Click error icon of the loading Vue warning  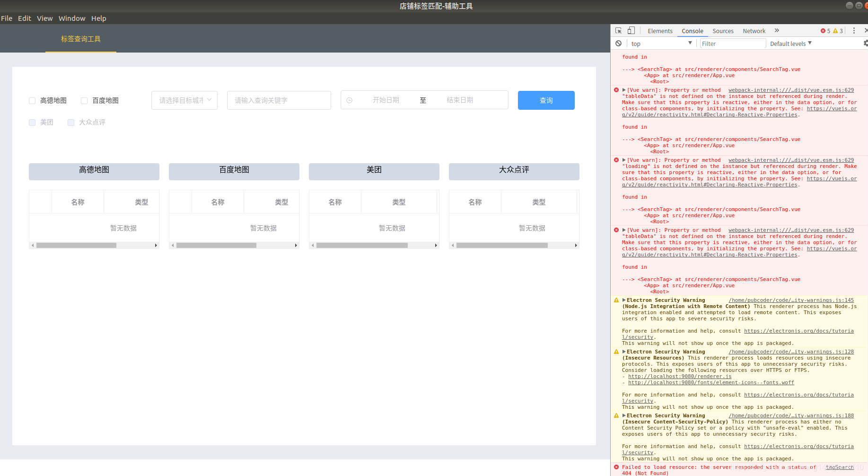point(616,160)
